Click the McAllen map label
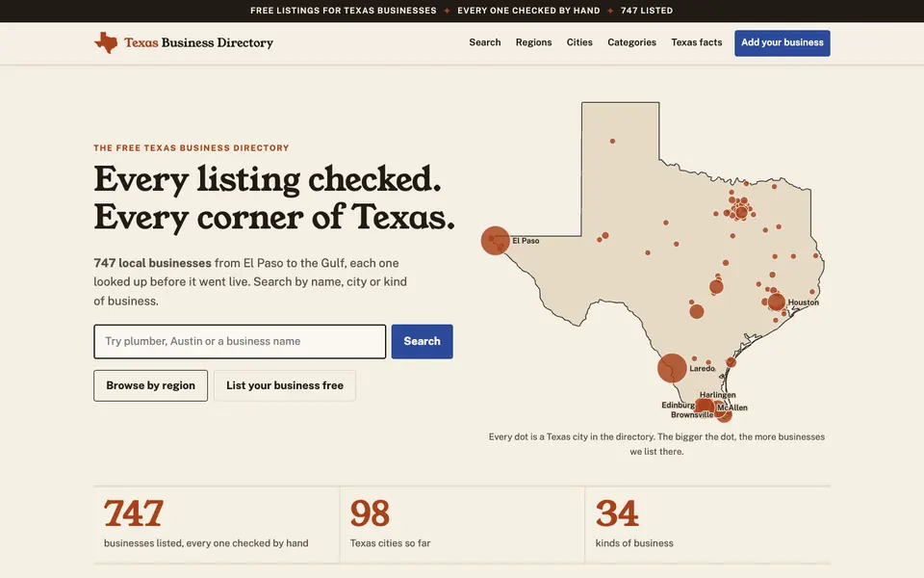924x578 pixels. pos(731,407)
